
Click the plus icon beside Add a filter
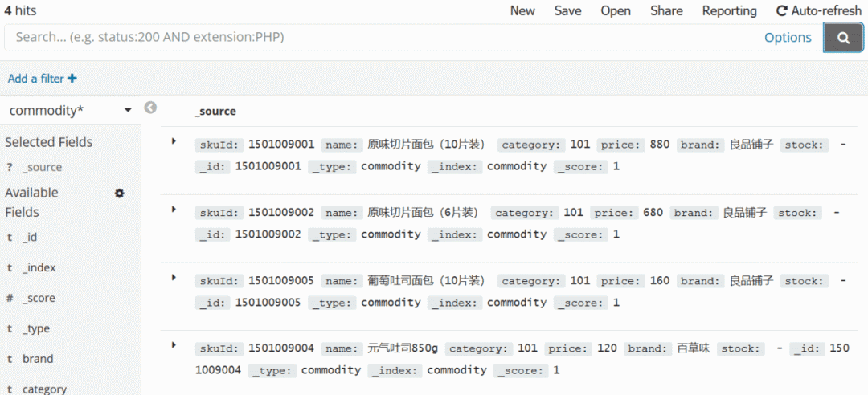point(72,79)
